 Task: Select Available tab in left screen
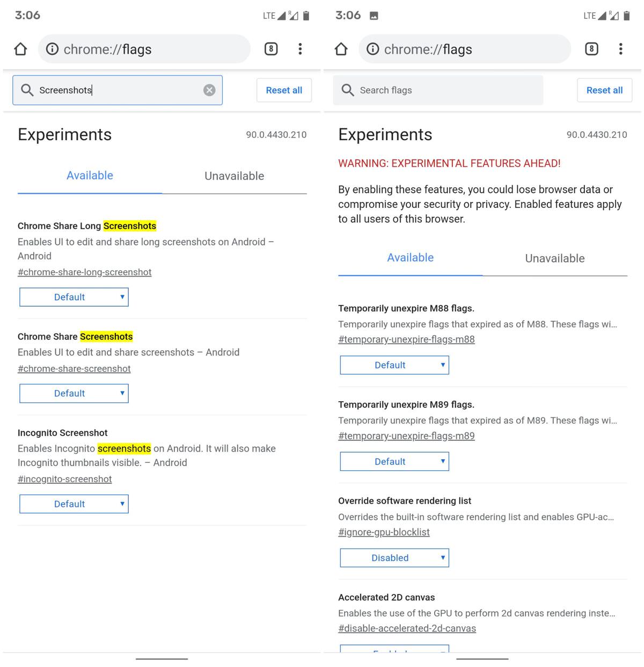(x=90, y=176)
